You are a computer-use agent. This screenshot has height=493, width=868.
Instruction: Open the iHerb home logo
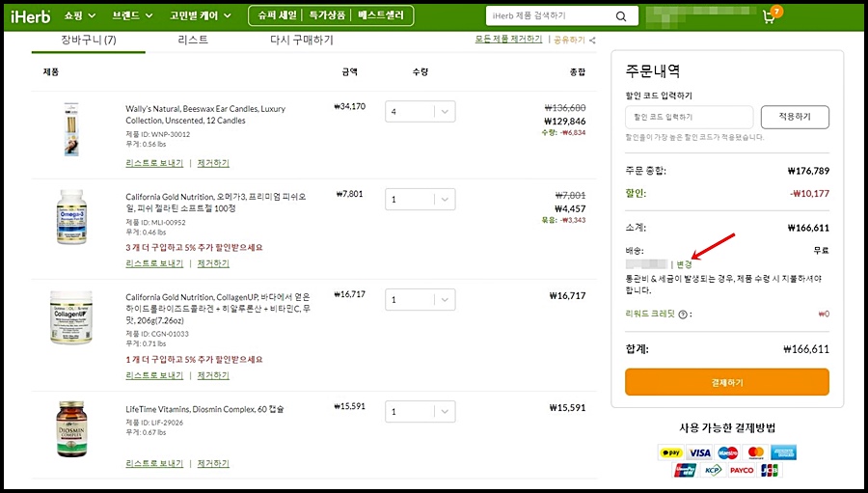pyautogui.click(x=30, y=16)
